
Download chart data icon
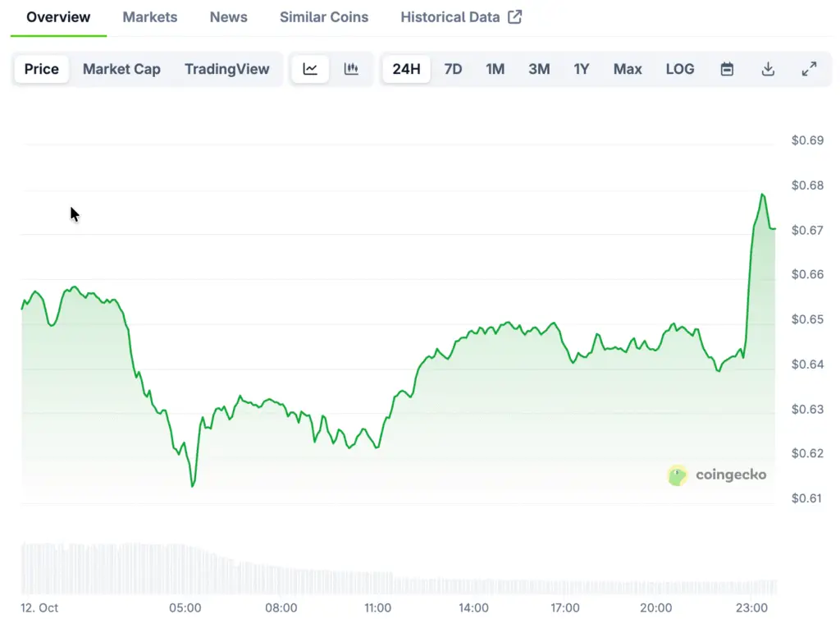tap(768, 69)
